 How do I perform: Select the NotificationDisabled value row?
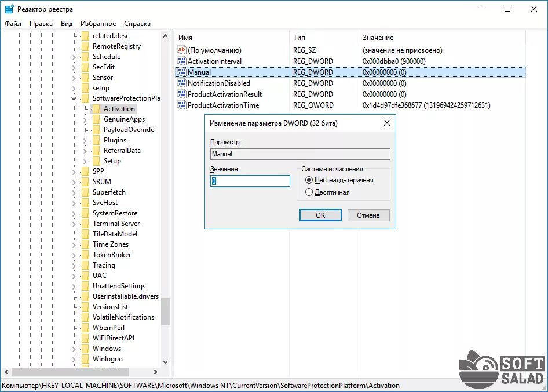[x=350, y=83]
